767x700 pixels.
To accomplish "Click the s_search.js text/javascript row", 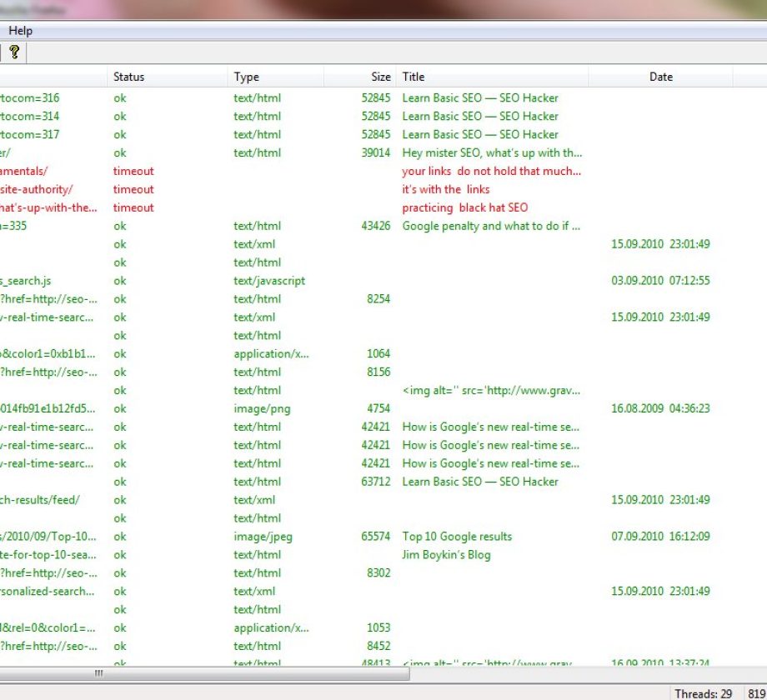I will coord(26,281).
